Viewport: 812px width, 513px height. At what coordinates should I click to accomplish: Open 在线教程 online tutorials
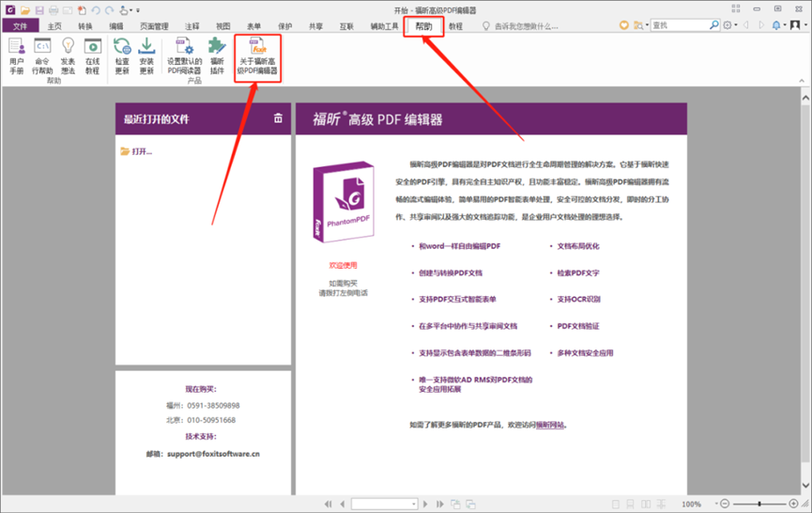93,56
